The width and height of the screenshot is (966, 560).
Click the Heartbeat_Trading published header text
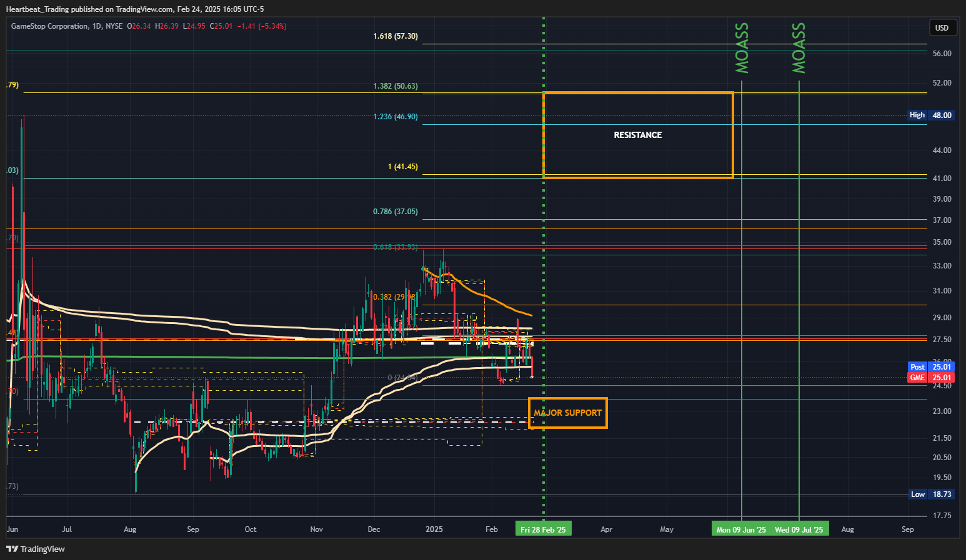point(135,9)
